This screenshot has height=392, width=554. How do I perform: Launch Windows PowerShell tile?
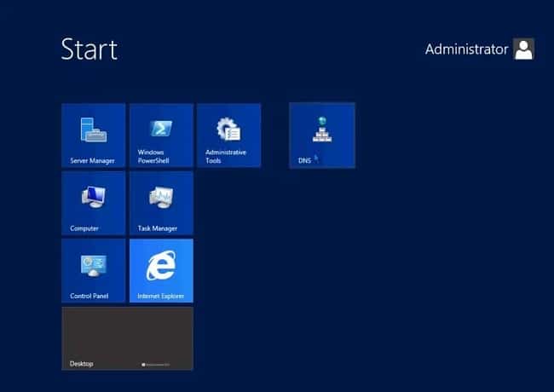[161, 135]
